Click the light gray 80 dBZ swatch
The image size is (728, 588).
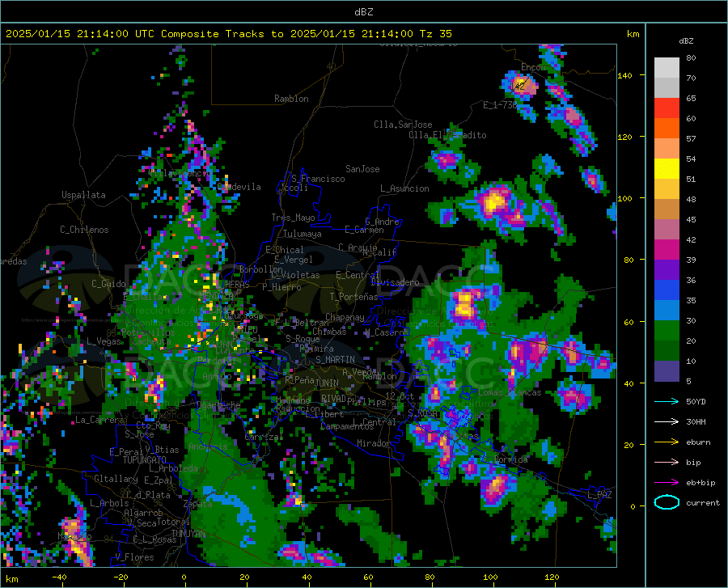tap(667, 68)
